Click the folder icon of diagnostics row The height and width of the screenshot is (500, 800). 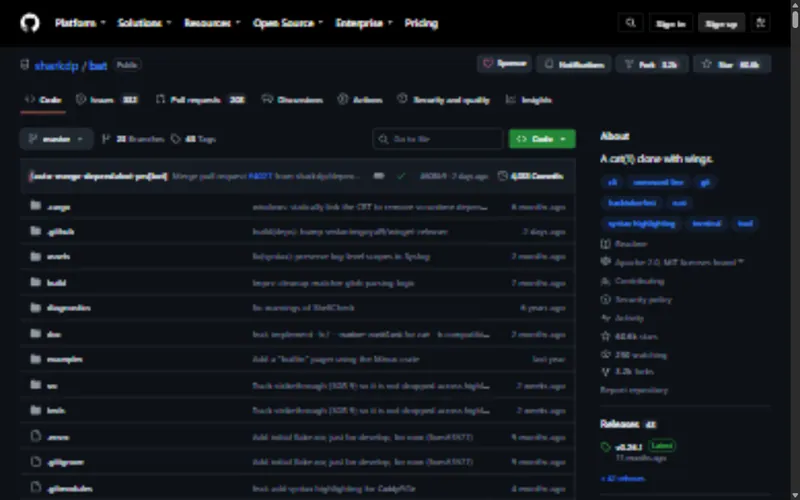[35, 307]
